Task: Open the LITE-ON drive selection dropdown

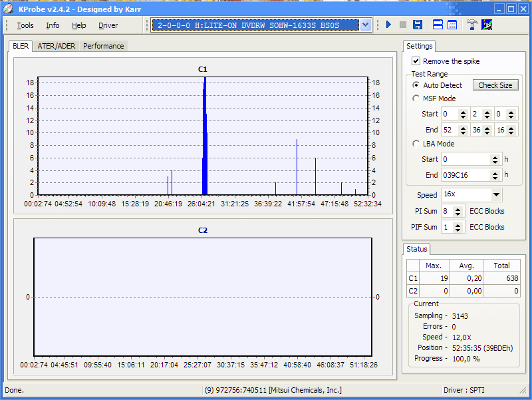Action: point(365,25)
